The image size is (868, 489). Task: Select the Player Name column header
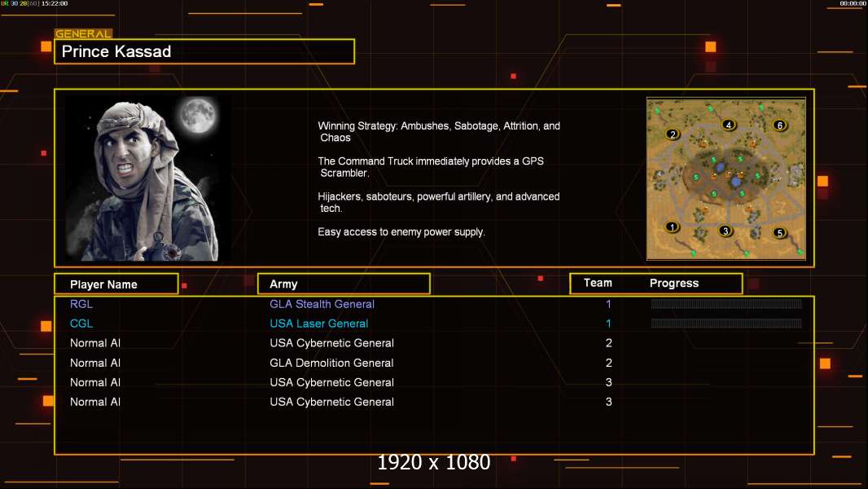[x=116, y=284]
